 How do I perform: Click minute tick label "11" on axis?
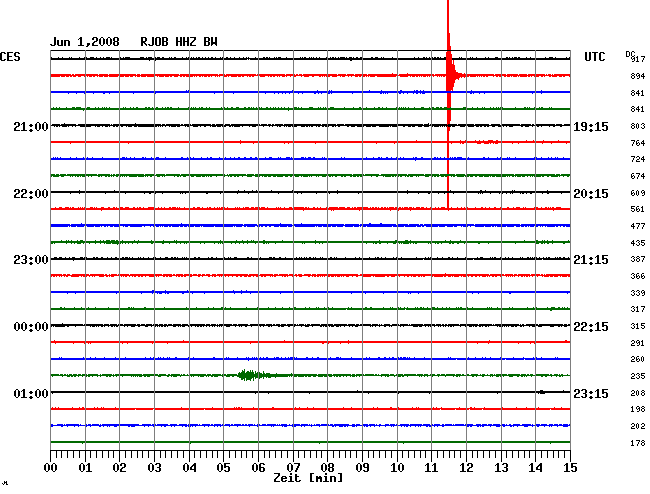(x=432, y=468)
